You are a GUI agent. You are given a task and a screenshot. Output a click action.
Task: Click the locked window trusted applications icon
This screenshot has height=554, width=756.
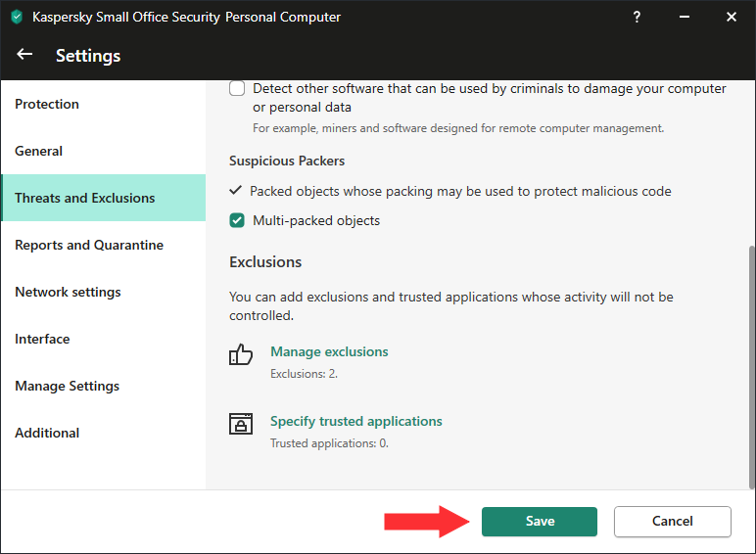(x=241, y=424)
